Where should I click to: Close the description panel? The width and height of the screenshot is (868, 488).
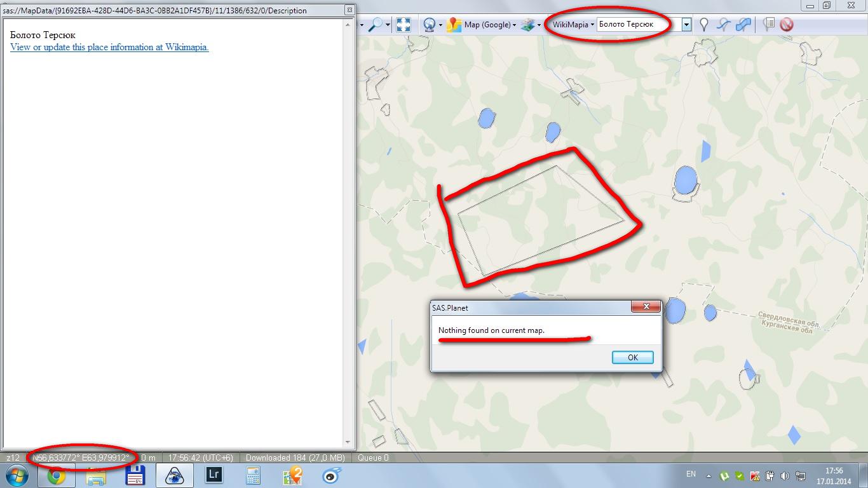coord(349,10)
